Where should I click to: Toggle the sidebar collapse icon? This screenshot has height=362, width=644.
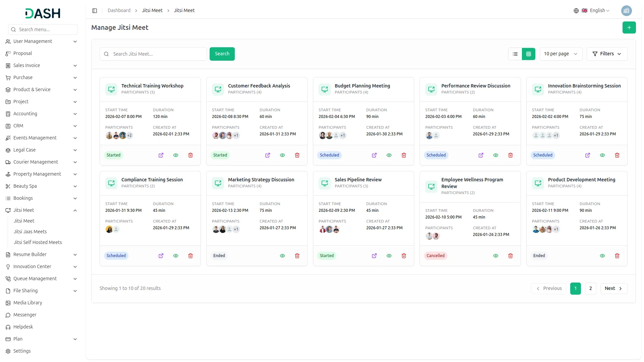tap(95, 11)
